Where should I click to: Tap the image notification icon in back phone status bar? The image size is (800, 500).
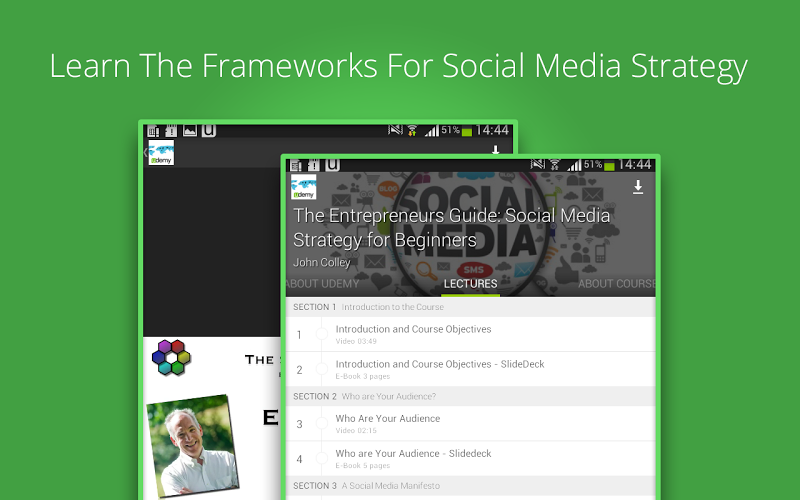point(190,131)
